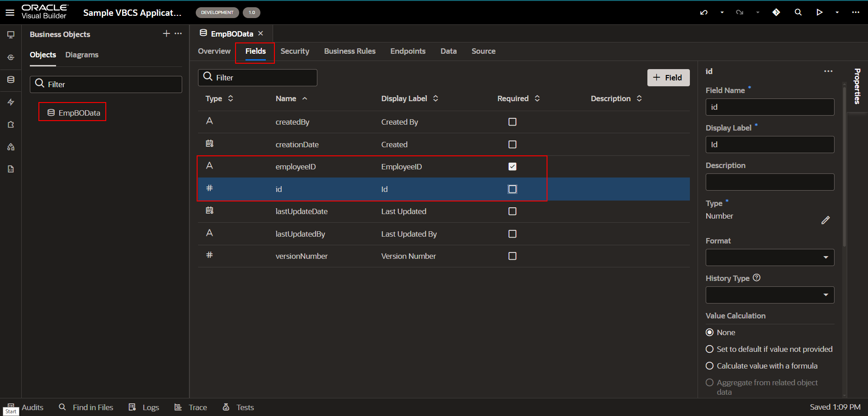Click the Tests flask icon in footer
Image resolution: width=868 pixels, height=416 pixels.
tap(226, 407)
